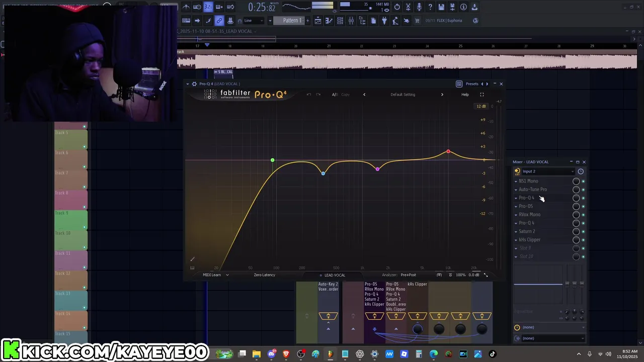Open the Default Setting preset menu
Image resolution: width=644 pixels, height=362 pixels.
[x=403, y=95]
